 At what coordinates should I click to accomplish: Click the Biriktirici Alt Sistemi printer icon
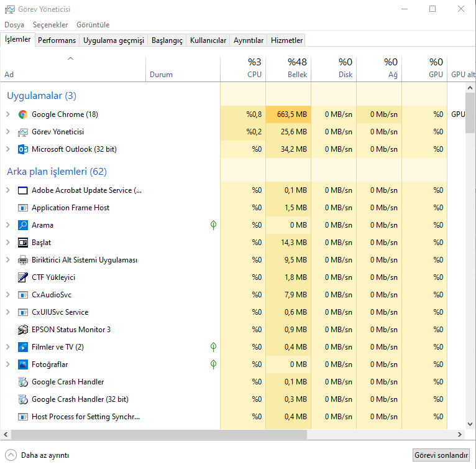(23, 260)
